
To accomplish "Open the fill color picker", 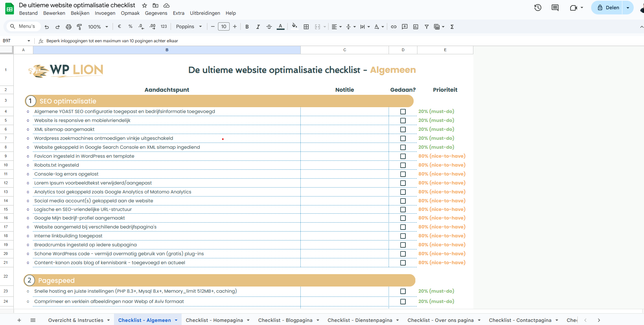I will [294, 27].
